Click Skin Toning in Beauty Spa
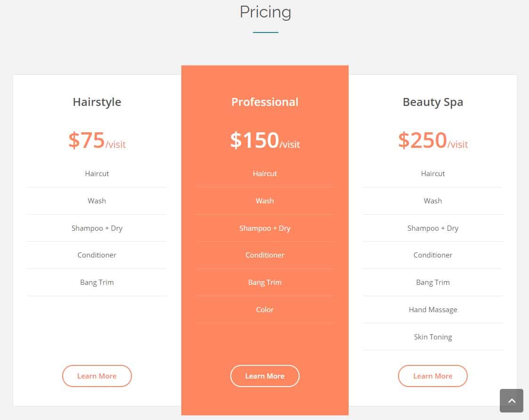This screenshot has width=529, height=420. coord(433,337)
